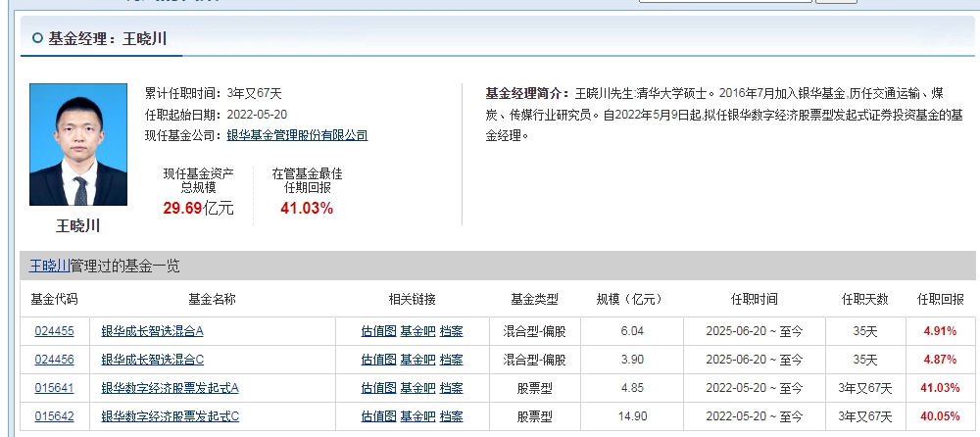This screenshot has width=980, height=437.
Task: Click the 任职天数 column header
Action: coord(865,300)
